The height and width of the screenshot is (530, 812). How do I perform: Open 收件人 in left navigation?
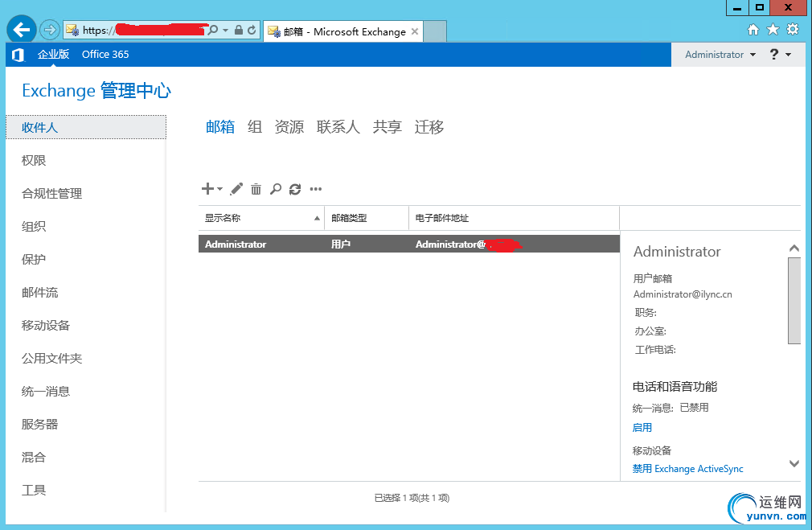point(86,127)
